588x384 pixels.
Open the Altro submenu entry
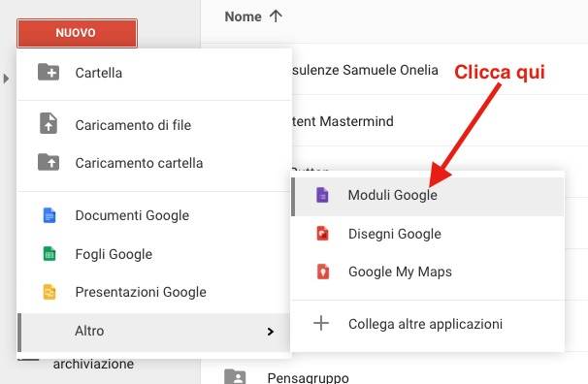153,332
